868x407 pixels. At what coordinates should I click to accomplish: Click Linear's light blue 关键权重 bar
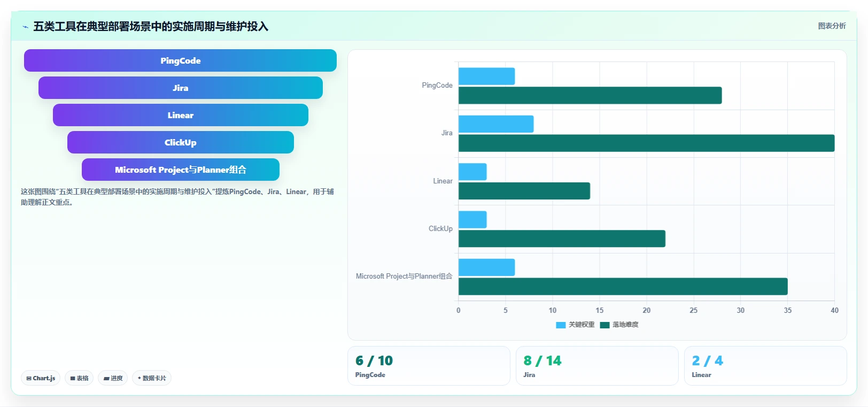click(x=472, y=172)
